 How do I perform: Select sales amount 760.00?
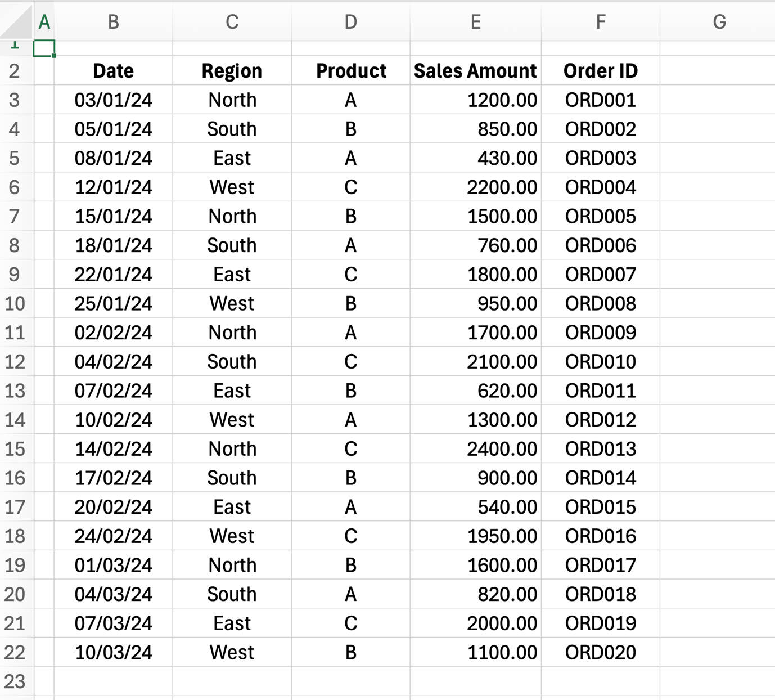(475, 245)
